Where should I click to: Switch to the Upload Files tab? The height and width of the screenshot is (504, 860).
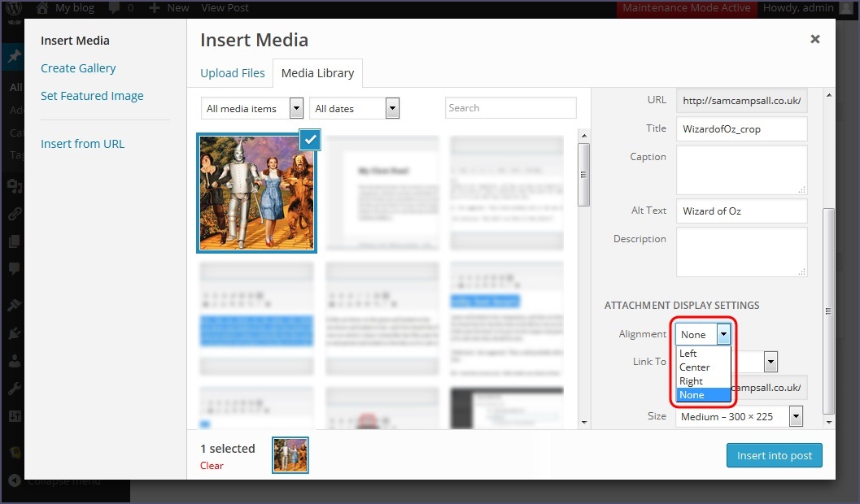click(233, 73)
